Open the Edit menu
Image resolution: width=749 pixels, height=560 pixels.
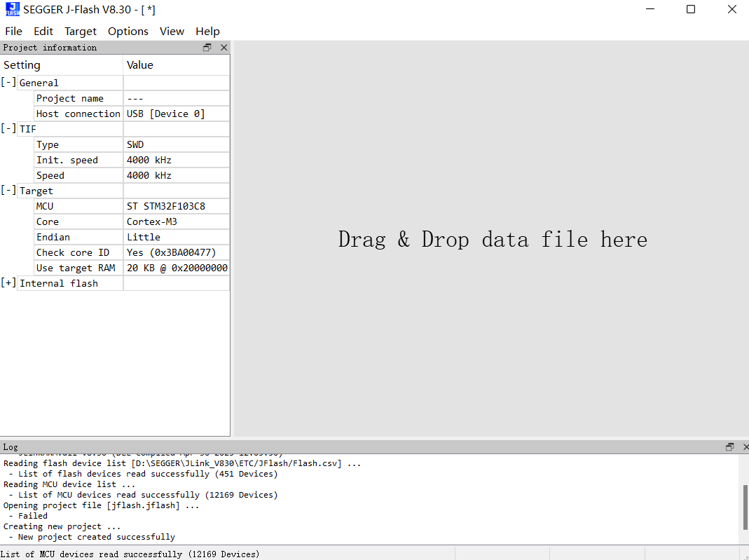click(x=43, y=31)
